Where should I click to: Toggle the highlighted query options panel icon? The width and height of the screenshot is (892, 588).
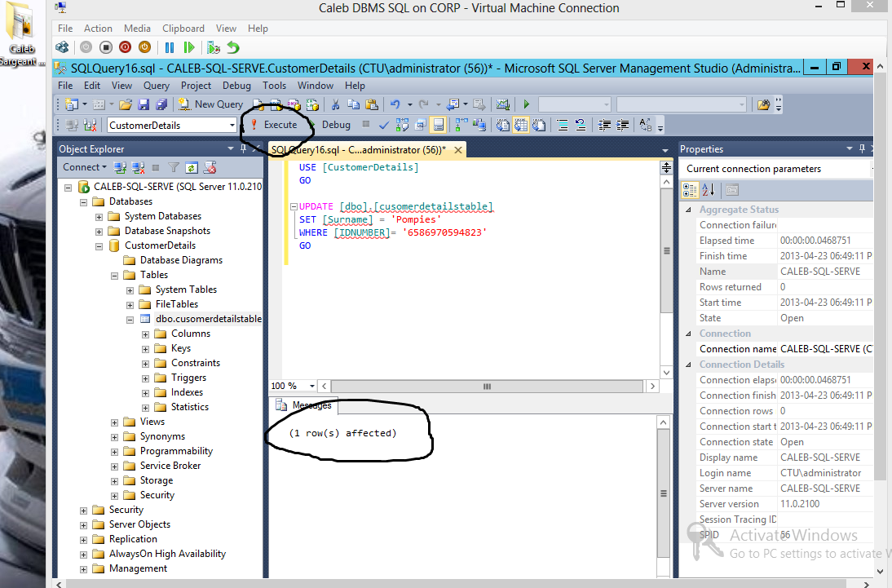point(439,126)
